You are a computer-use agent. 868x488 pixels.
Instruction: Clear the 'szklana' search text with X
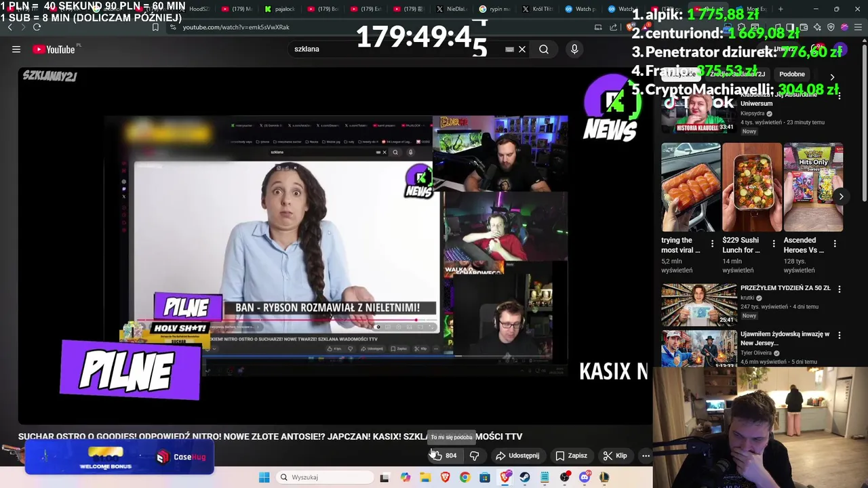(x=522, y=49)
